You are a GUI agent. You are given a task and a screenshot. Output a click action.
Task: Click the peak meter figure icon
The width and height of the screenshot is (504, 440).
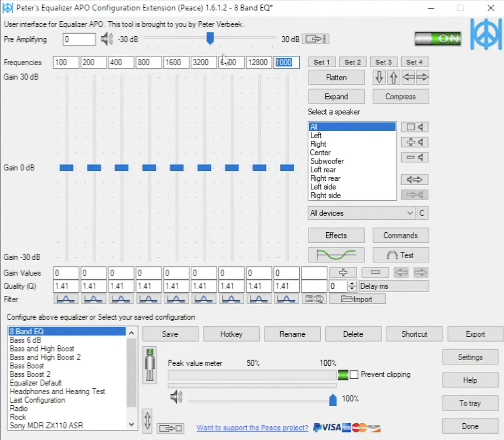click(x=150, y=365)
